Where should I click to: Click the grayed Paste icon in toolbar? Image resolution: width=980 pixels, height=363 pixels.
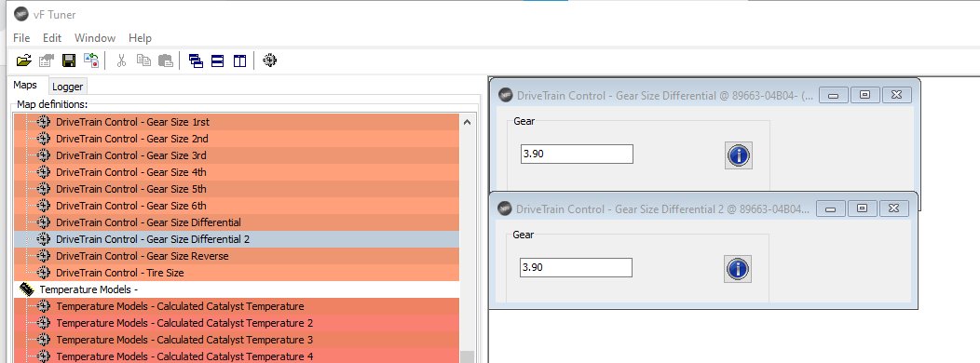(x=166, y=60)
